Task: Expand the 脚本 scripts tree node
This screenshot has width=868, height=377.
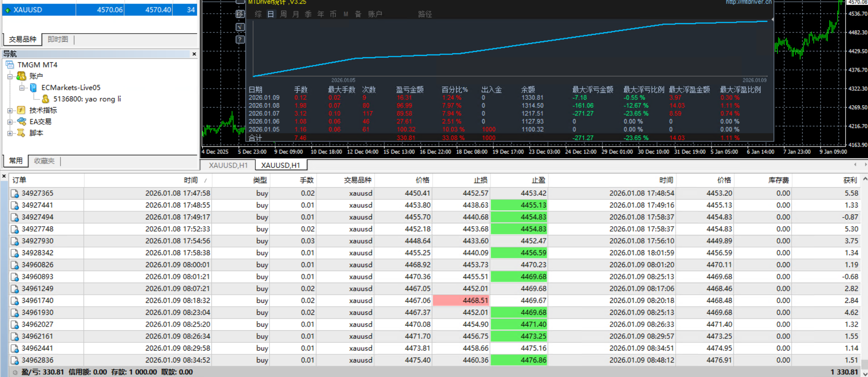Action: [x=10, y=133]
